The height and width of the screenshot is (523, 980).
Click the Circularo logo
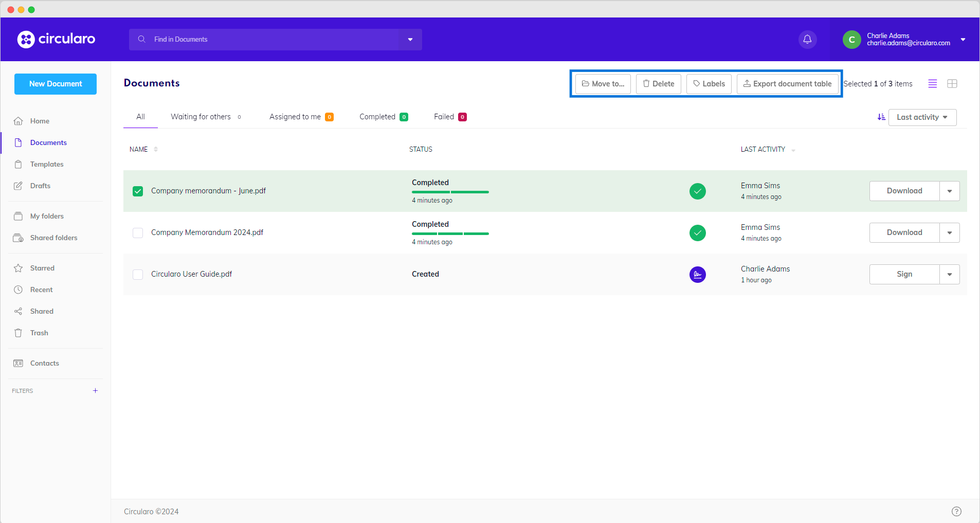pos(56,39)
